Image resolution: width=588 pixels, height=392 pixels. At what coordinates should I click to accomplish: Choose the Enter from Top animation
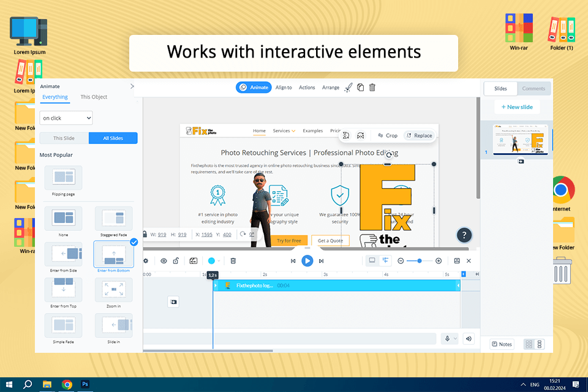pos(63,290)
